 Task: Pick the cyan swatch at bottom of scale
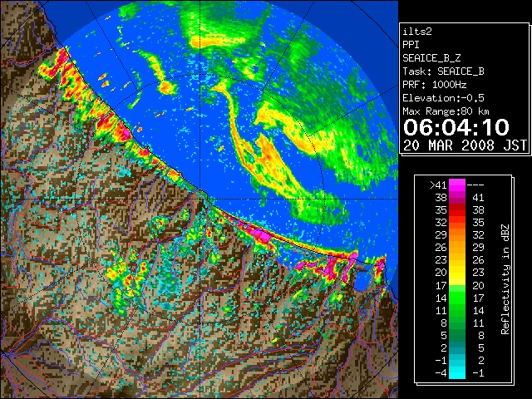(457, 373)
